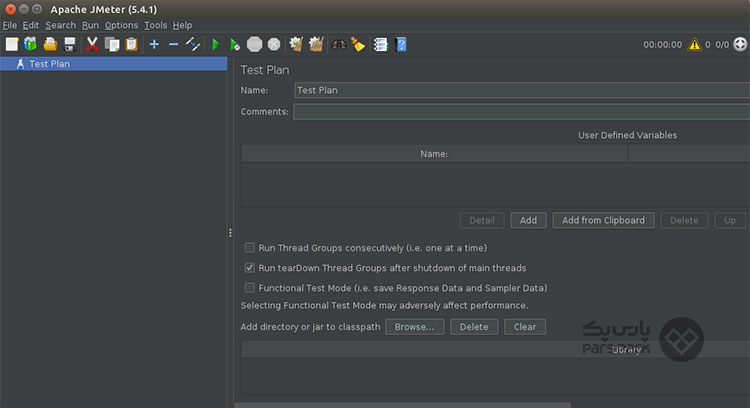Click the New test plan icon

pyautogui.click(x=12, y=44)
